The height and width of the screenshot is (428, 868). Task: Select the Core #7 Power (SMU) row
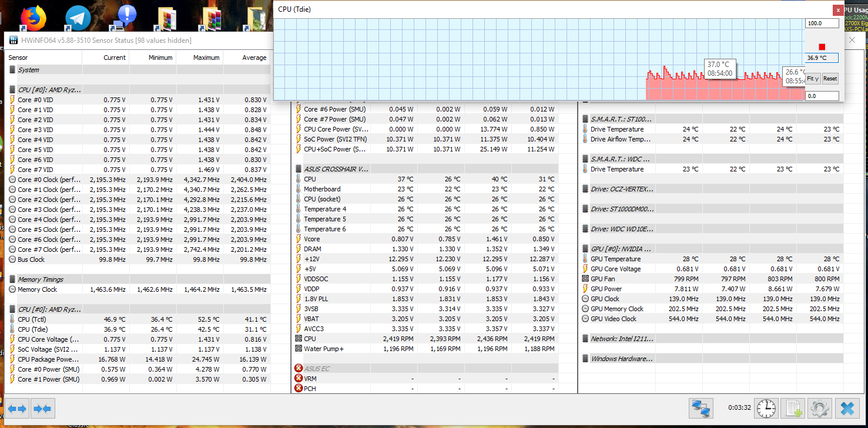(x=426, y=119)
